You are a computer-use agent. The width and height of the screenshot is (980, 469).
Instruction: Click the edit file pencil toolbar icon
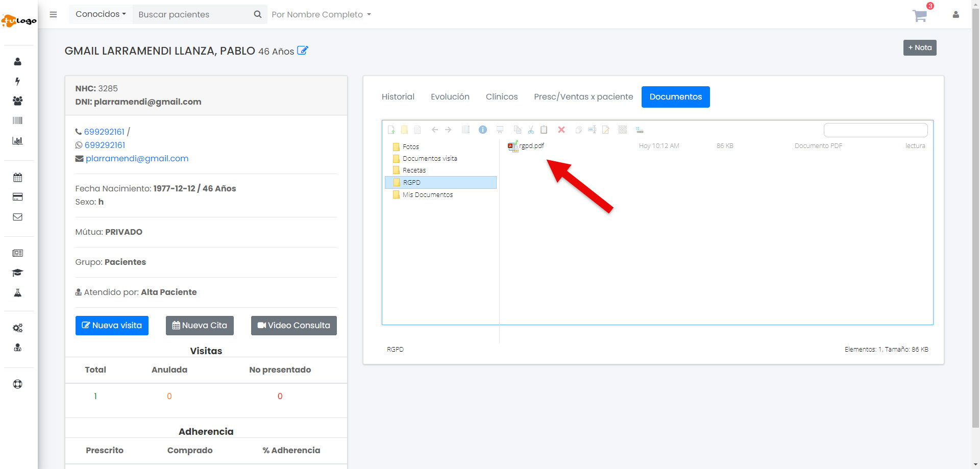pos(605,130)
